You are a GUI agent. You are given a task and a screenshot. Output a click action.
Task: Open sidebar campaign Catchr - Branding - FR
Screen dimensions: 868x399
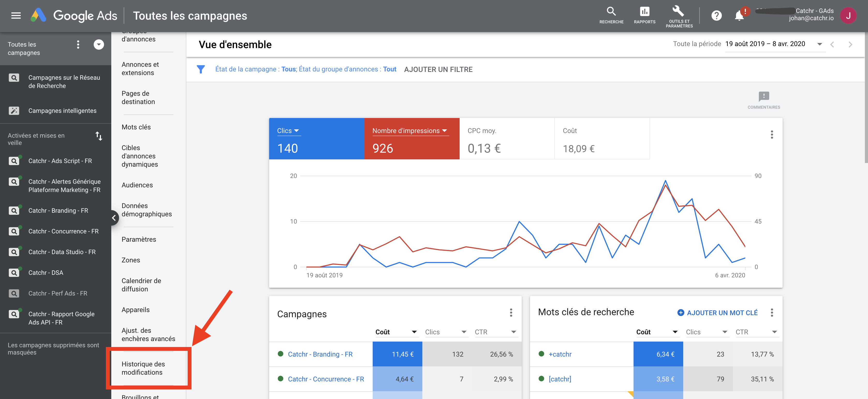point(56,211)
